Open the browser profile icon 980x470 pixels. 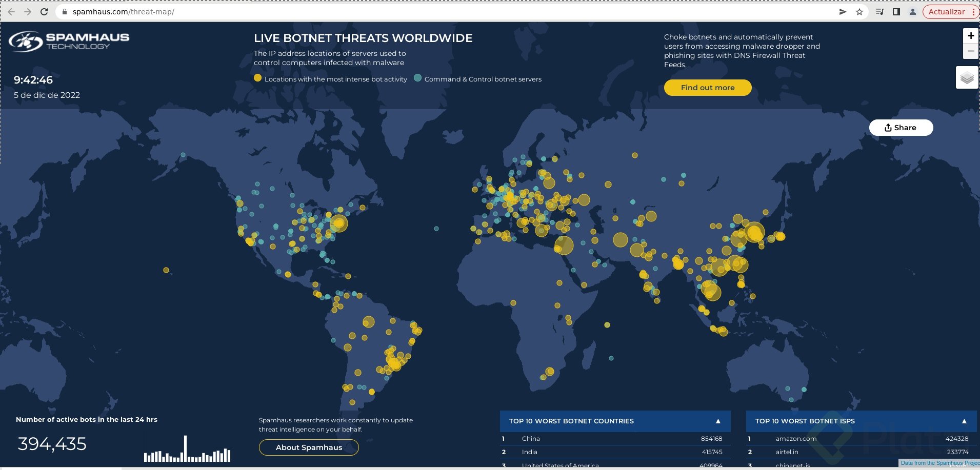[x=913, y=12]
